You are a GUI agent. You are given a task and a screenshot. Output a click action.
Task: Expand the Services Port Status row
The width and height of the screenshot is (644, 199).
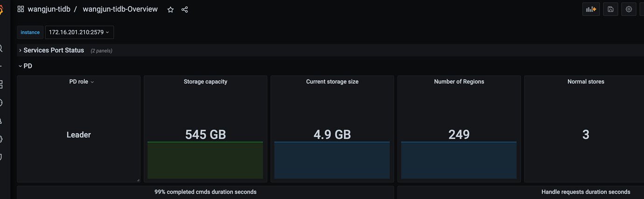(x=54, y=50)
